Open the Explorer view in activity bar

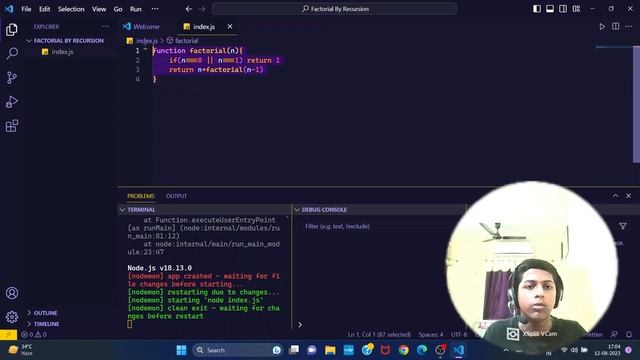[12, 29]
